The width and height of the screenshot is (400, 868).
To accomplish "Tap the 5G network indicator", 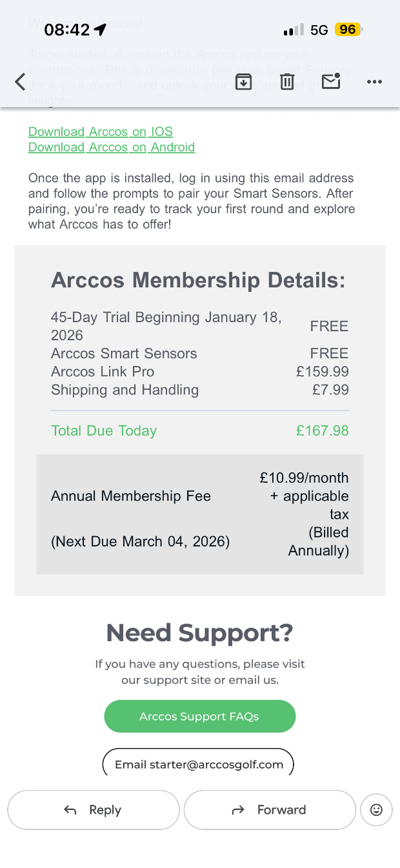I will click(319, 30).
